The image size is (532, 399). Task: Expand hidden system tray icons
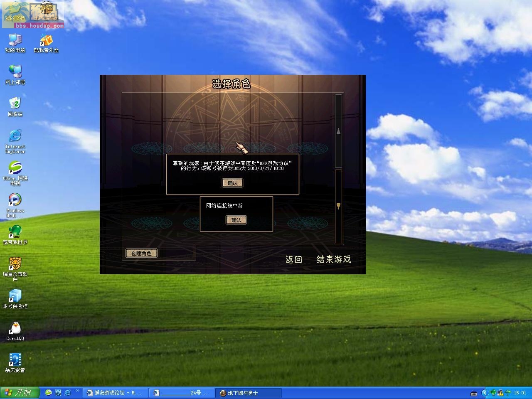point(485,393)
